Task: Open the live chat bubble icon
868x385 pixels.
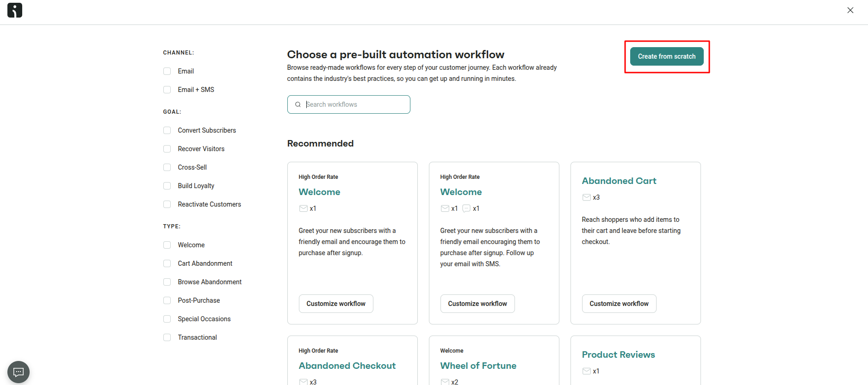Action: [x=19, y=372]
